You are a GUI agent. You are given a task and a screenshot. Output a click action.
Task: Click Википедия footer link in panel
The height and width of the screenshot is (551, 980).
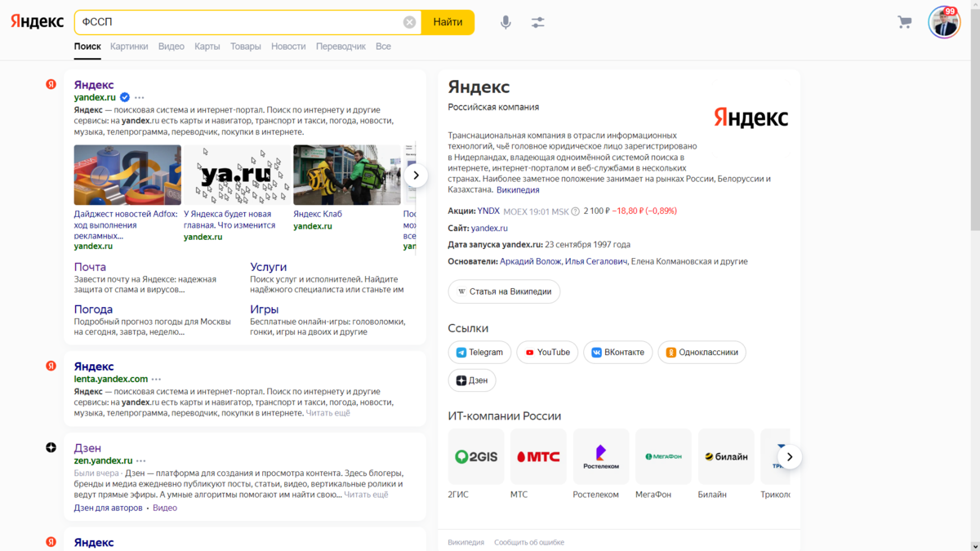point(466,542)
